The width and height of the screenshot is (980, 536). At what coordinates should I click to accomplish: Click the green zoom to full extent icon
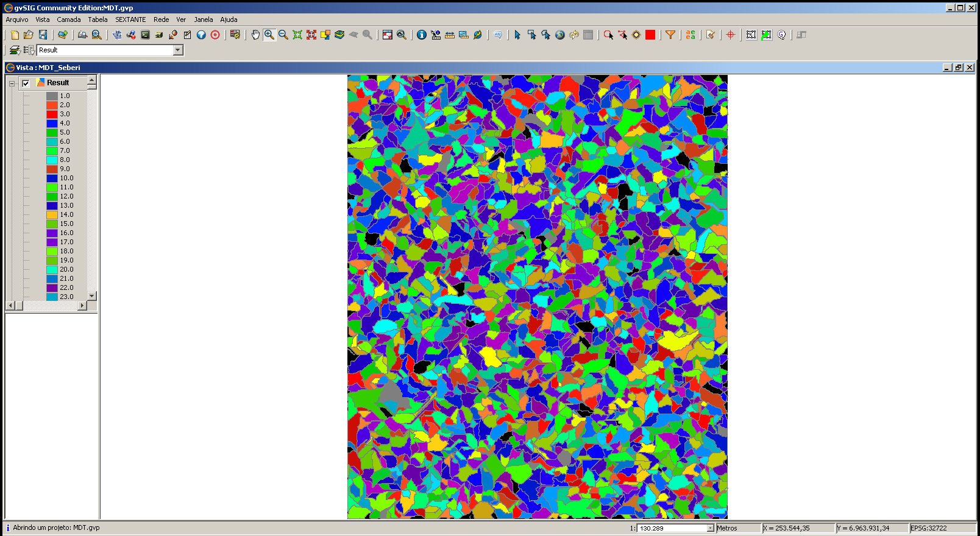pyautogui.click(x=297, y=35)
